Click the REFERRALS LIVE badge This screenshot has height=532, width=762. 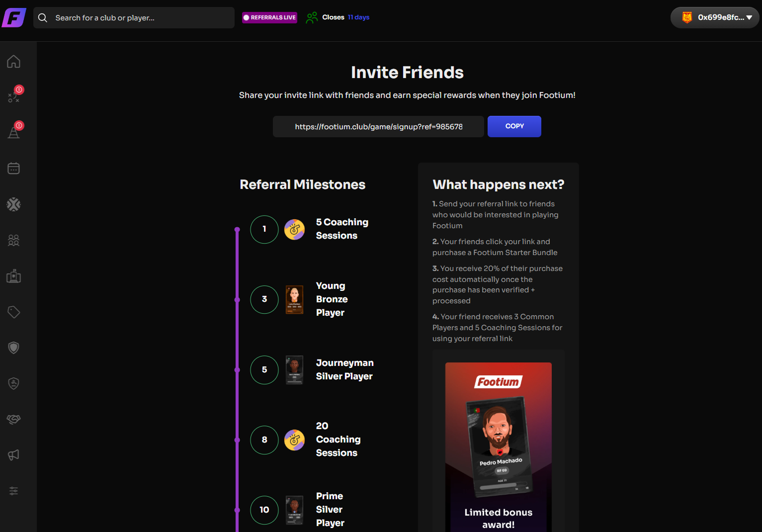pyautogui.click(x=269, y=17)
